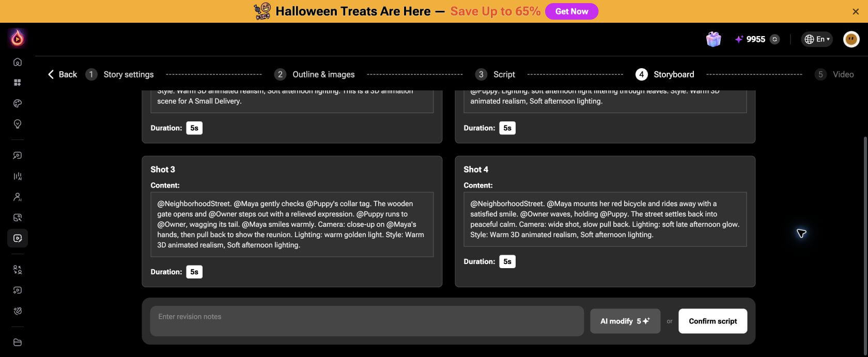This screenshot has height=357, width=868.
Task: Select the Storyboard step
Action: pyautogui.click(x=665, y=74)
